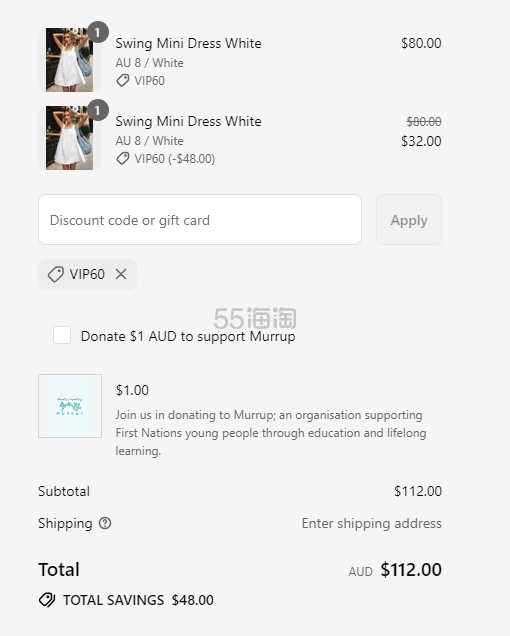Enable Donate $1 AUD to Murrup checkbox
510x636 pixels.
click(x=62, y=335)
